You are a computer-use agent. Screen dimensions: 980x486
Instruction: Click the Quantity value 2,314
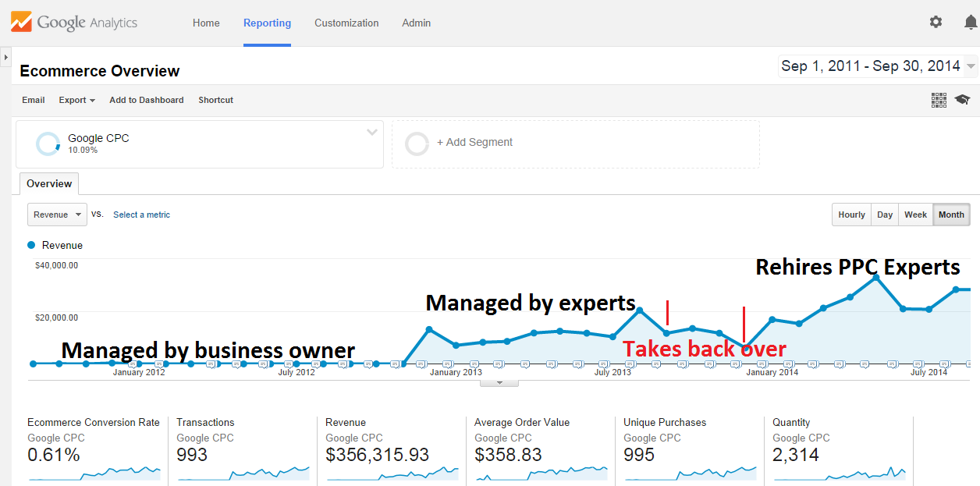pyautogui.click(x=796, y=455)
